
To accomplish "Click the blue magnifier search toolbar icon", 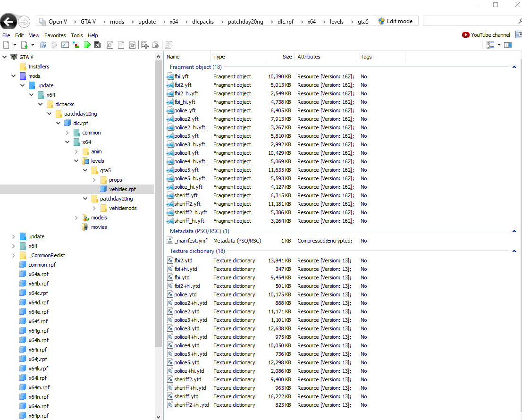I will coord(43,45).
